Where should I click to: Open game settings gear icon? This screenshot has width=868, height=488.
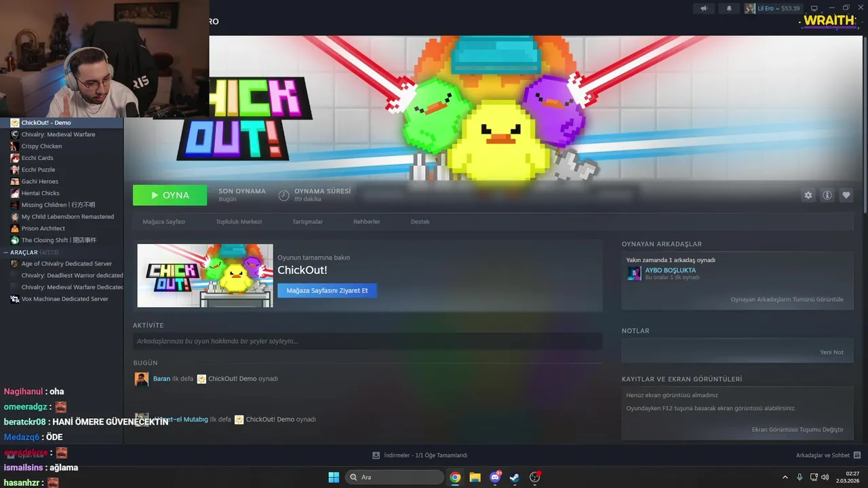tap(808, 195)
